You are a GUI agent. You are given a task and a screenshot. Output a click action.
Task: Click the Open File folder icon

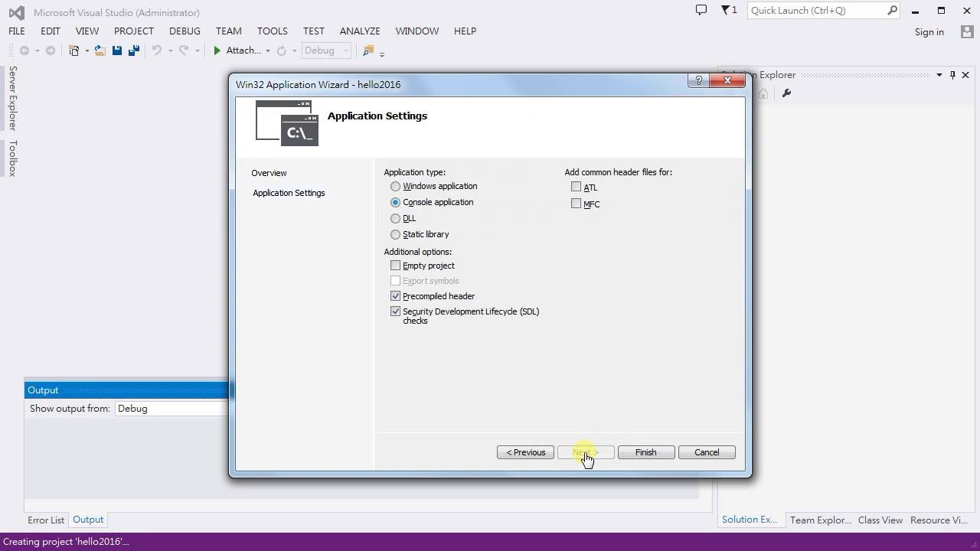click(x=100, y=51)
